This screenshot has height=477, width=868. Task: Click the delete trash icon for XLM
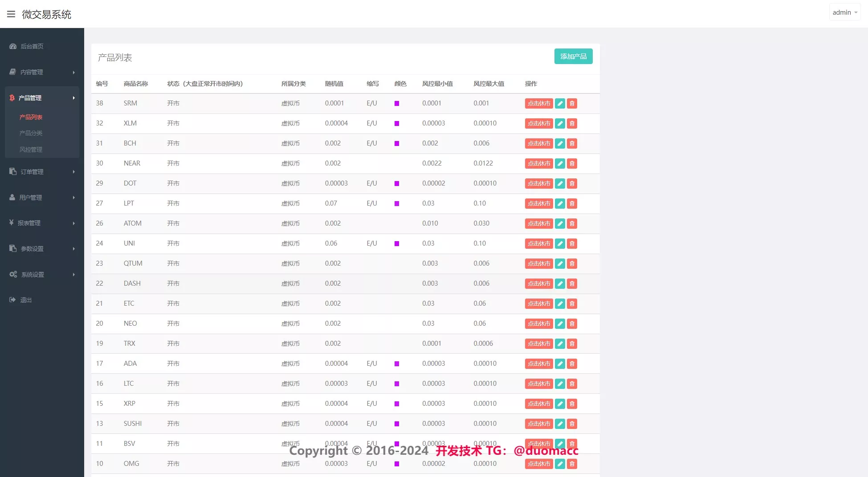coord(572,123)
